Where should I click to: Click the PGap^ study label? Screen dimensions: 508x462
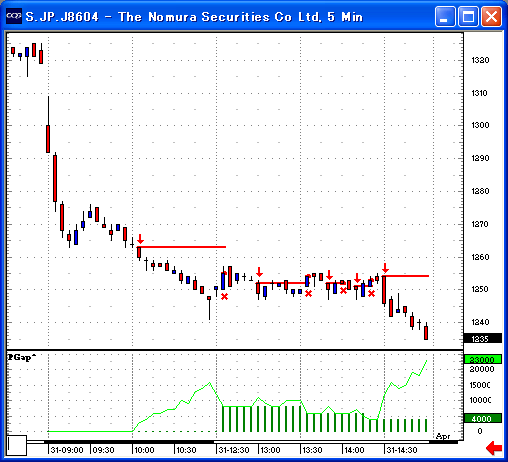point(22,357)
